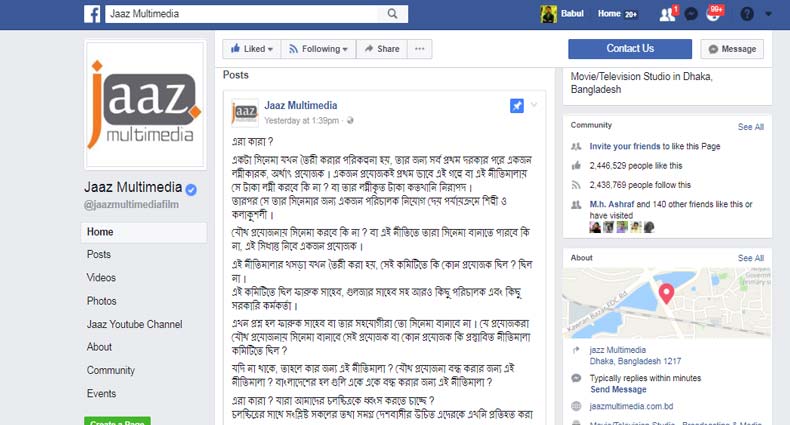Click the Contact Us button
The height and width of the screenshot is (425, 790).
[x=630, y=49]
